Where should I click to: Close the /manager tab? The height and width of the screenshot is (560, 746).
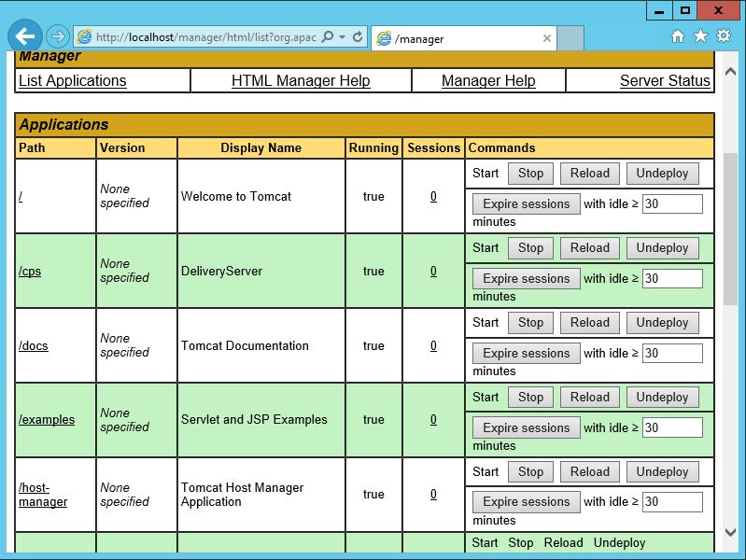click(x=547, y=38)
